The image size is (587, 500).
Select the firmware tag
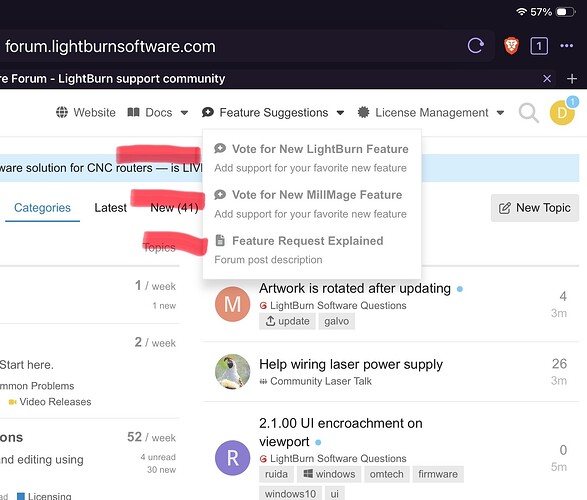pyautogui.click(x=438, y=474)
